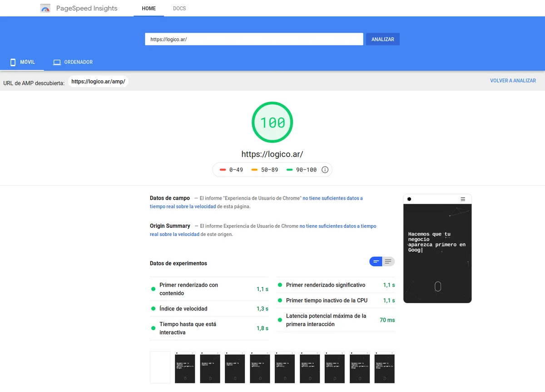Click 'Índice de velocidad' metric row
This screenshot has width=545, height=392.
[209, 309]
